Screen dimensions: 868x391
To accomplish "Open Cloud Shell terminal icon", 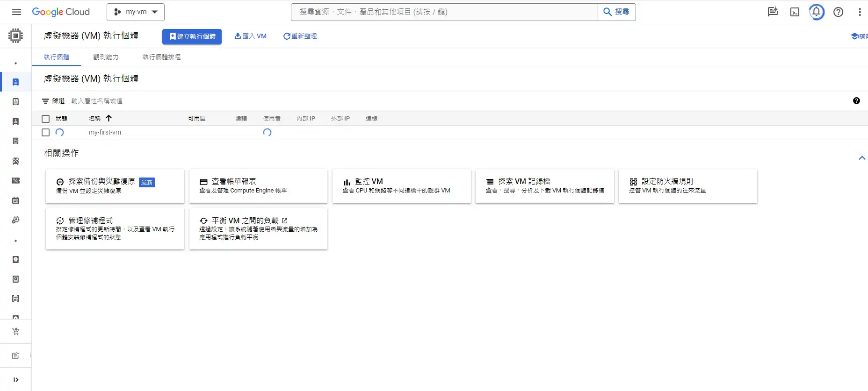I will (x=795, y=12).
